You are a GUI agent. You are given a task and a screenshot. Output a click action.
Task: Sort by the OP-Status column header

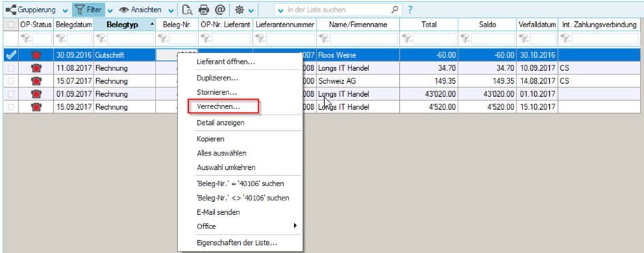tap(36, 25)
